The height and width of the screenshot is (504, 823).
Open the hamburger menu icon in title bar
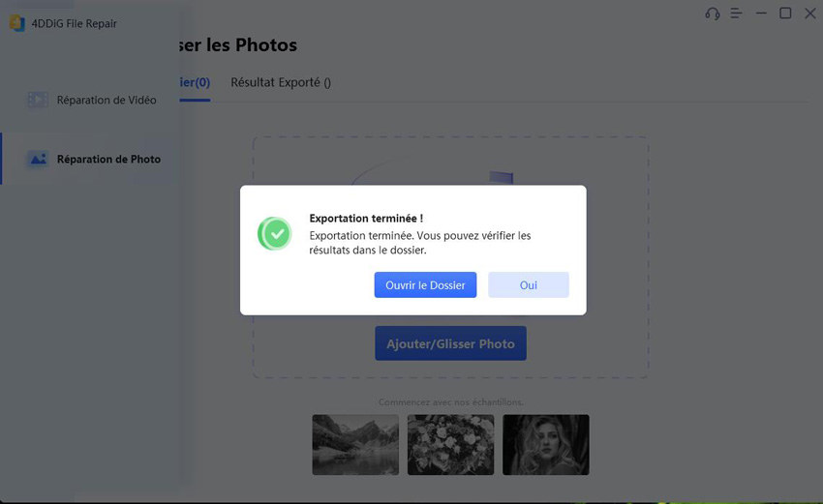737,14
